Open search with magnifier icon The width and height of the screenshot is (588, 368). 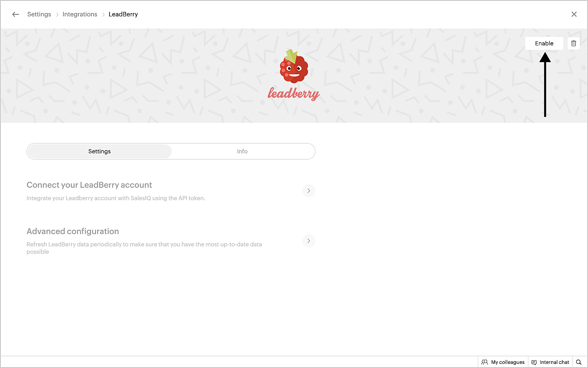coord(579,362)
